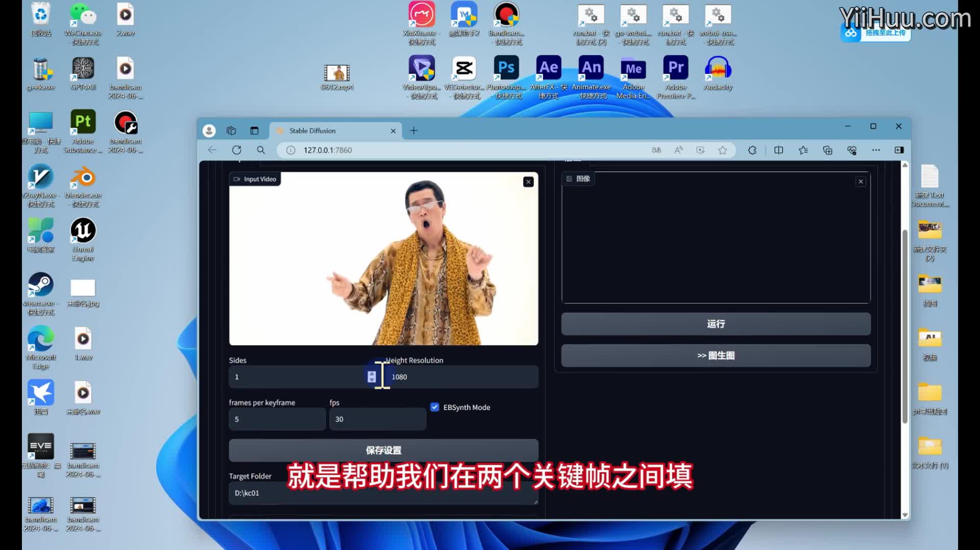Open browser sidebar toggle icon
This screenshot has height=550, width=980.
click(899, 150)
